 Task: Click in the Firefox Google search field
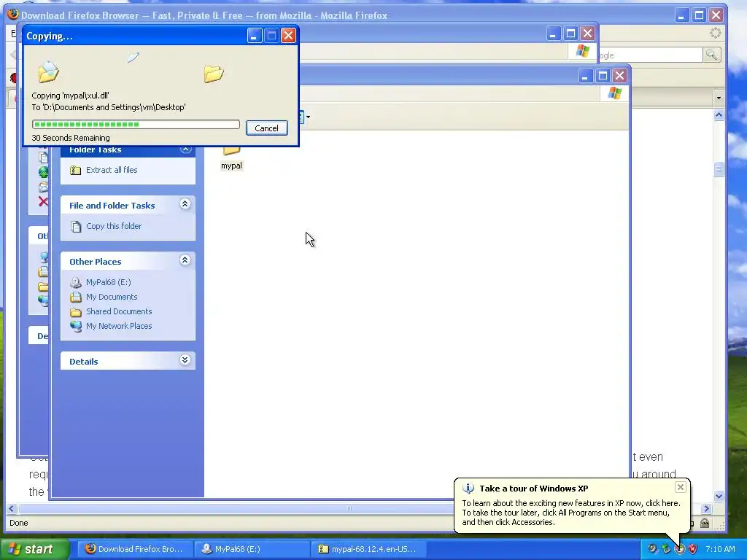coord(650,55)
